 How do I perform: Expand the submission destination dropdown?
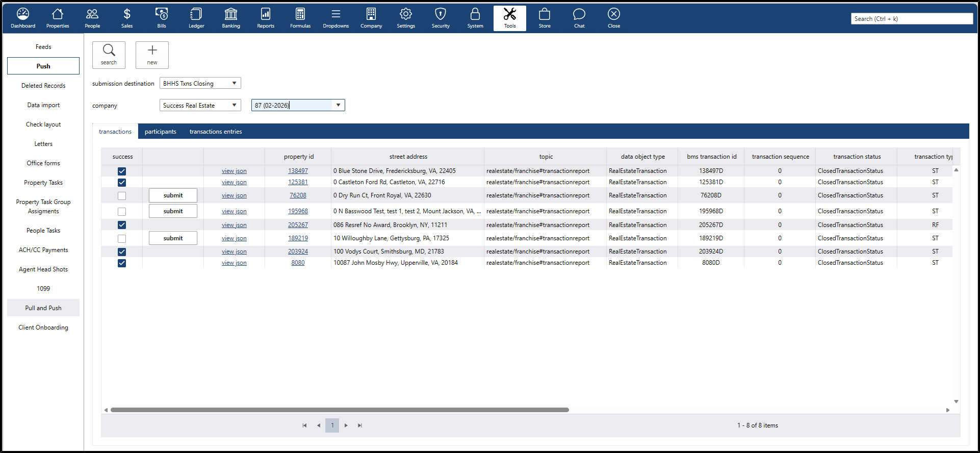tap(234, 83)
